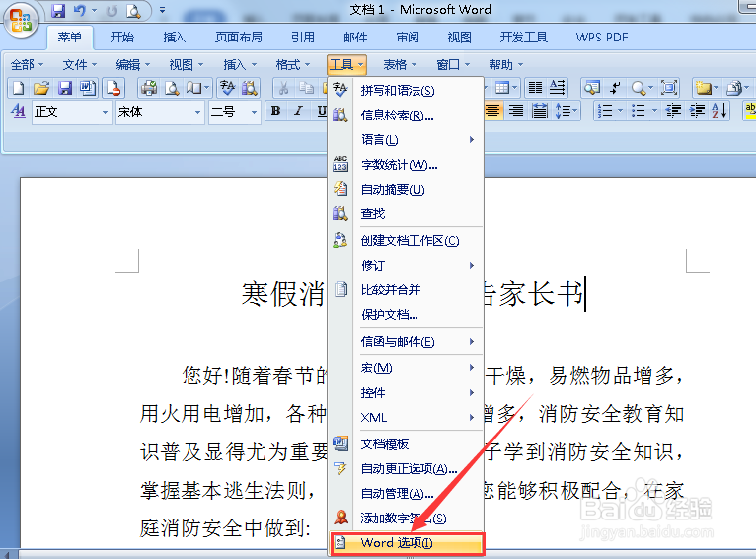Viewport: 756px width, 559px height.
Task: Click the Office button orb
Action: pyautogui.click(x=21, y=21)
